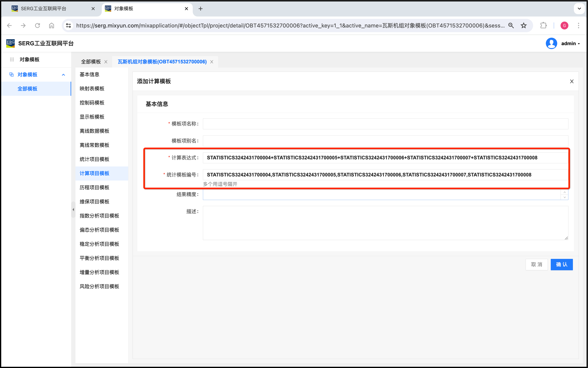Open Chrome three-dot menu
The image size is (588, 368).
[579, 26]
